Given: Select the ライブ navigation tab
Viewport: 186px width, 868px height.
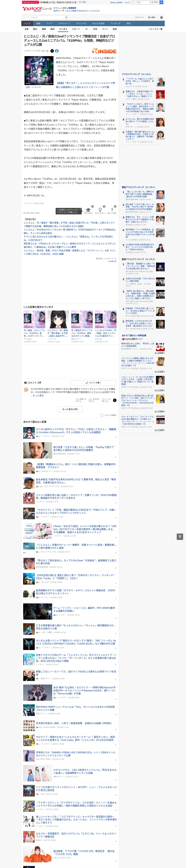Looking at the screenshot, I should (x=49, y=24).
